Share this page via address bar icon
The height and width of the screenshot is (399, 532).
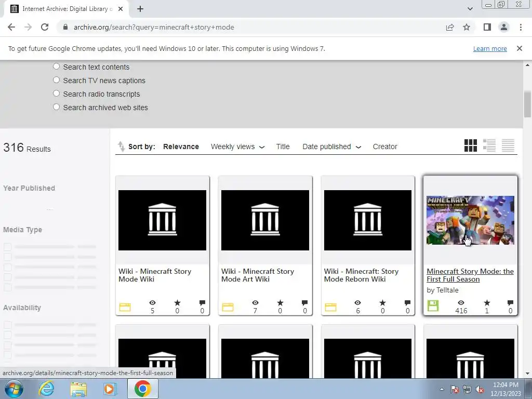450,27
